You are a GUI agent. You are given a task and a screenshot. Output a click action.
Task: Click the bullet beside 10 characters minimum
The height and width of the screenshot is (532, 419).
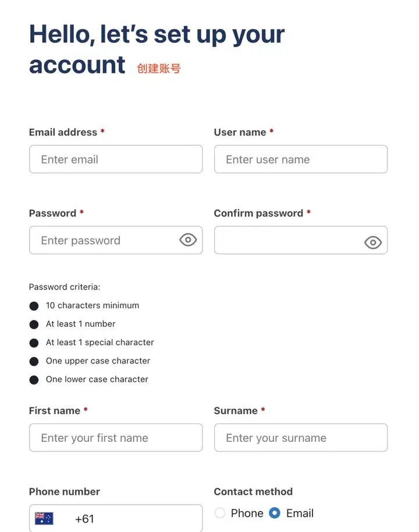coord(34,306)
